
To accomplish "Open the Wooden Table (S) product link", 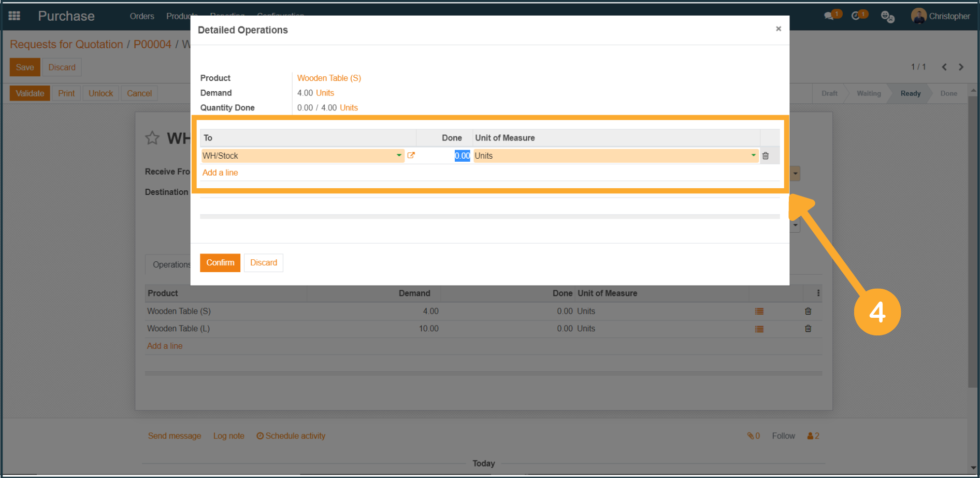I will pos(329,78).
